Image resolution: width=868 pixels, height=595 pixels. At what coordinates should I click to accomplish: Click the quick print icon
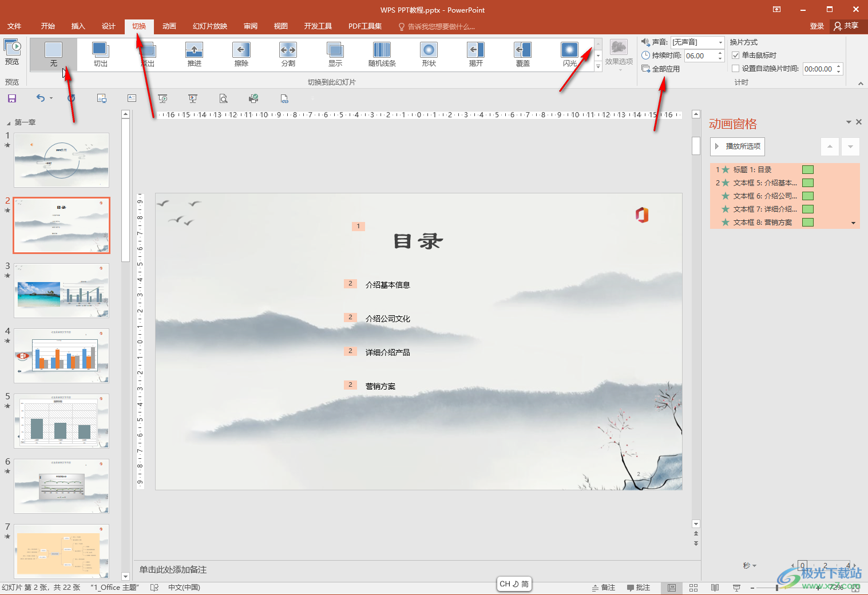(x=253, y=98)
